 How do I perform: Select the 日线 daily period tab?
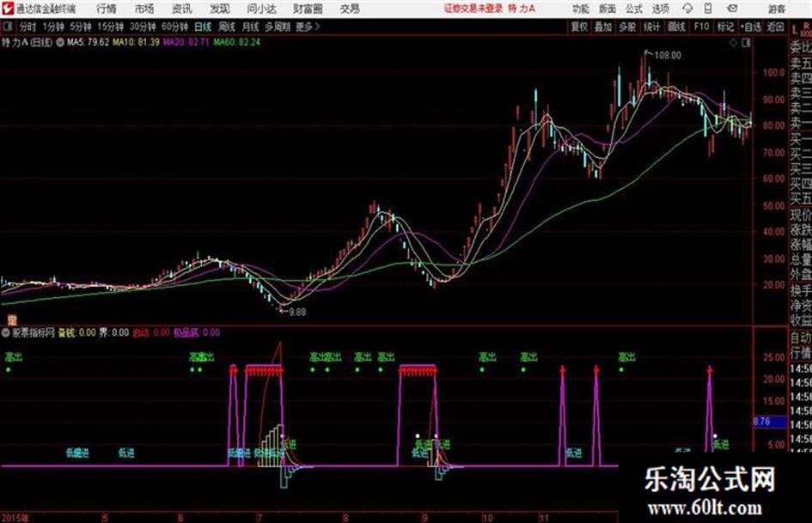pos(203,27)
